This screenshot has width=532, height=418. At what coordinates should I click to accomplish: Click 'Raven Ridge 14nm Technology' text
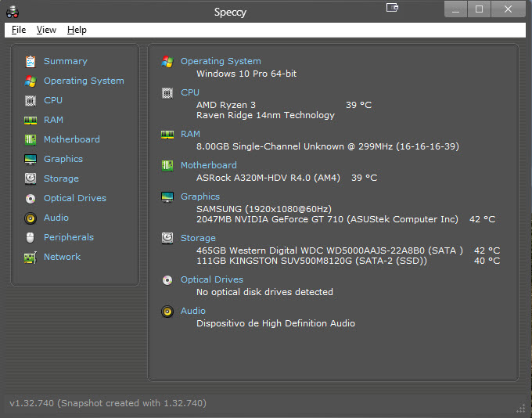tap(265, 115)
